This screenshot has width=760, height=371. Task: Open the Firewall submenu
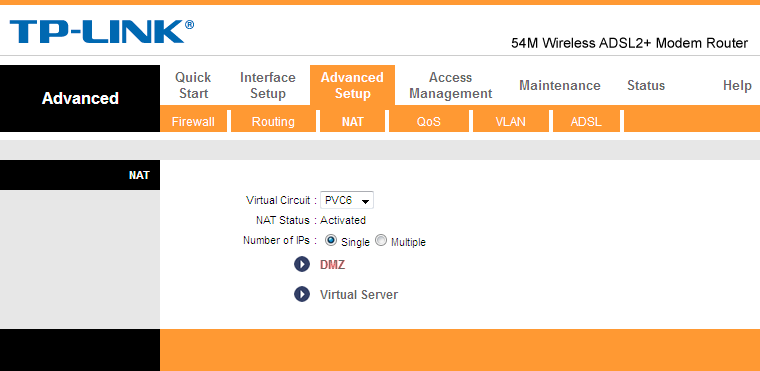coord(193,122)
